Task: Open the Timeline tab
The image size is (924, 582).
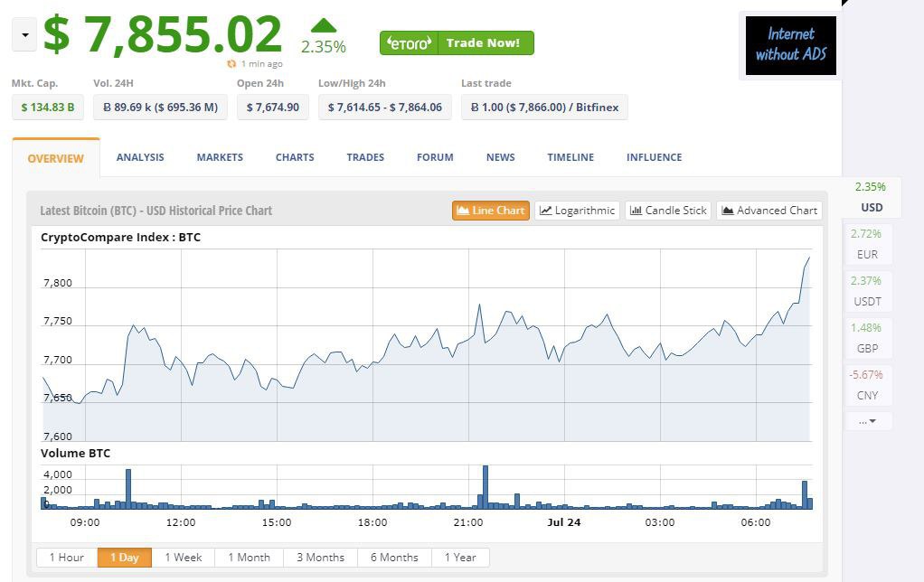Action: point(570,157)
